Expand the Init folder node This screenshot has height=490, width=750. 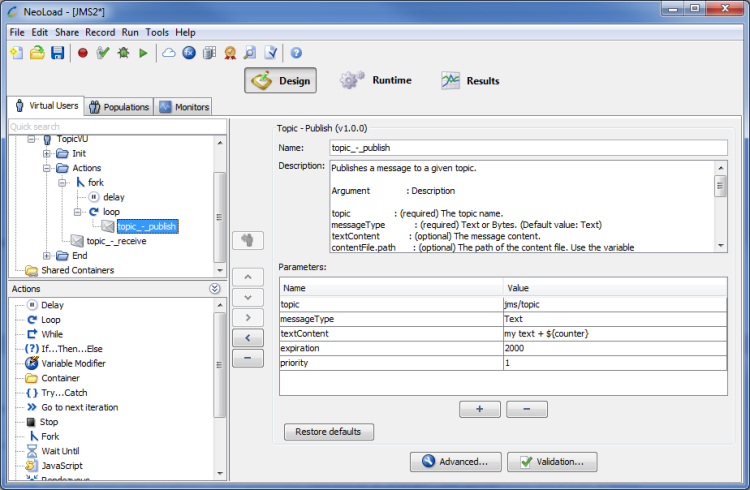(47, 154)
